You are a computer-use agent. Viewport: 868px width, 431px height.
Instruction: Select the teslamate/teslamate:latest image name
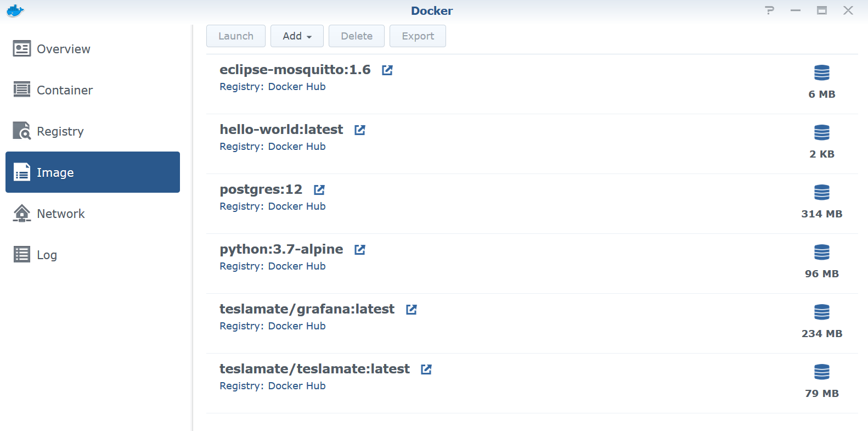[x=315, y=369]
